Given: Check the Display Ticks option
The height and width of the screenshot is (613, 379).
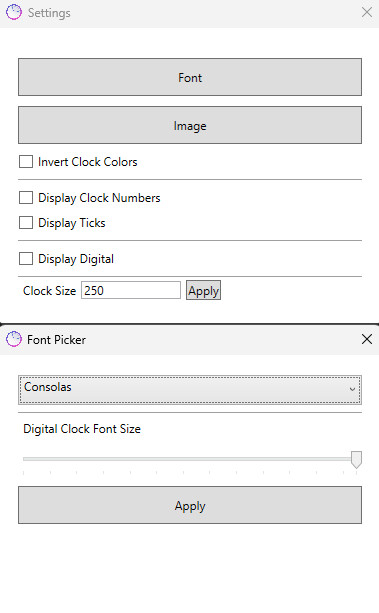Looking at the screenshot, I should pos(26,222).
